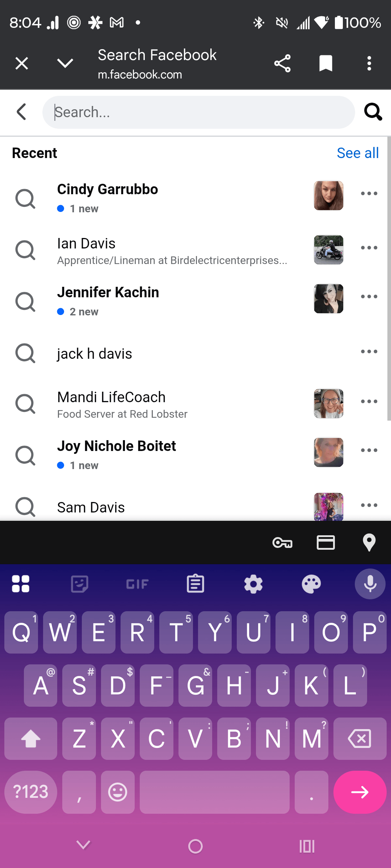This screenshot has height=868, width=391.
Task: Focus the Search text field
Action: click(198, 112)
